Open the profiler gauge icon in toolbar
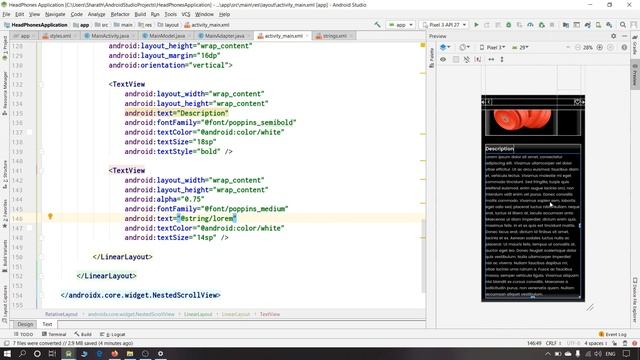Viewport: 640px width, 360px height. pos(530,25)
